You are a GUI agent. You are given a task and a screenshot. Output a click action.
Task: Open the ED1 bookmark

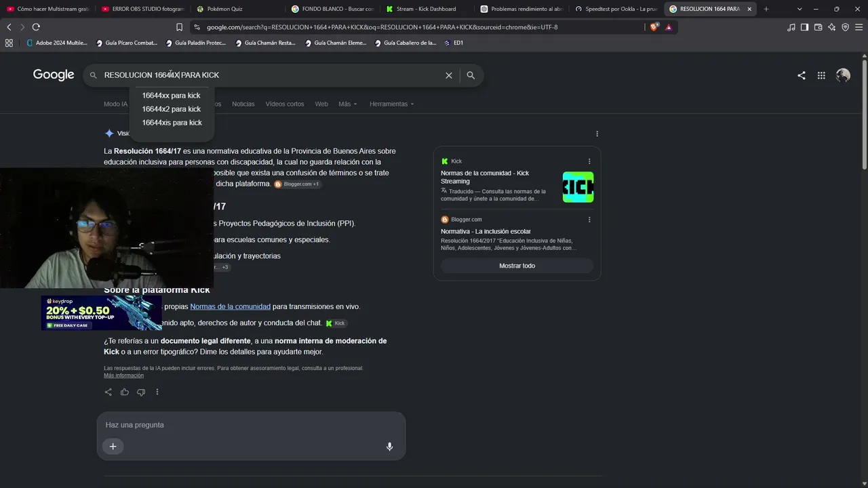click(454, 43)
